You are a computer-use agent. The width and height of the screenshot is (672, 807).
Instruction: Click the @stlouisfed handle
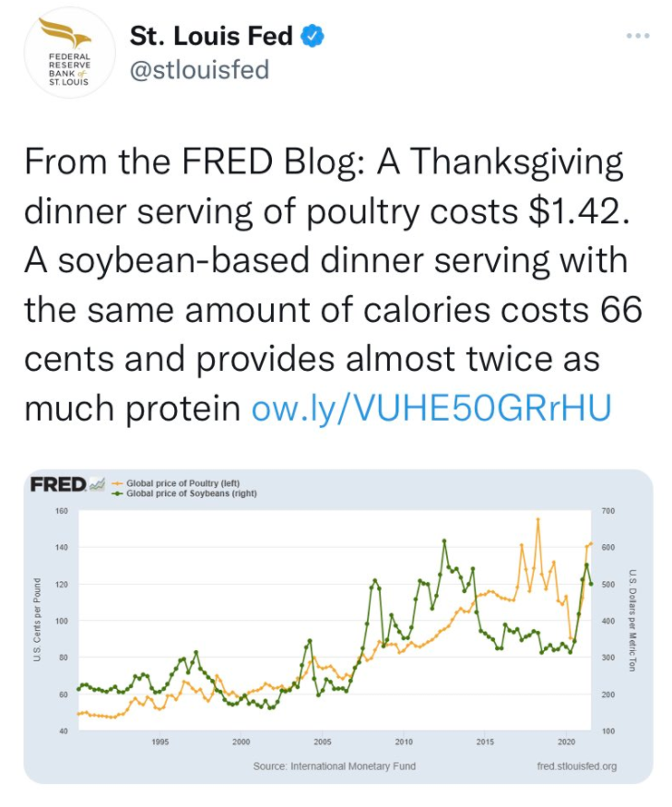pos(199,69)
